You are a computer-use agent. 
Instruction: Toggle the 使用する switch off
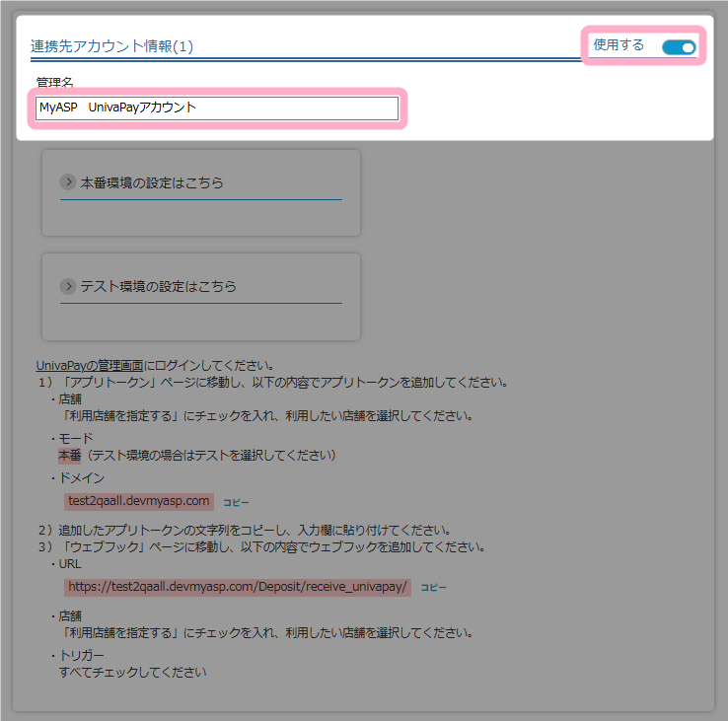coord(679,47)
